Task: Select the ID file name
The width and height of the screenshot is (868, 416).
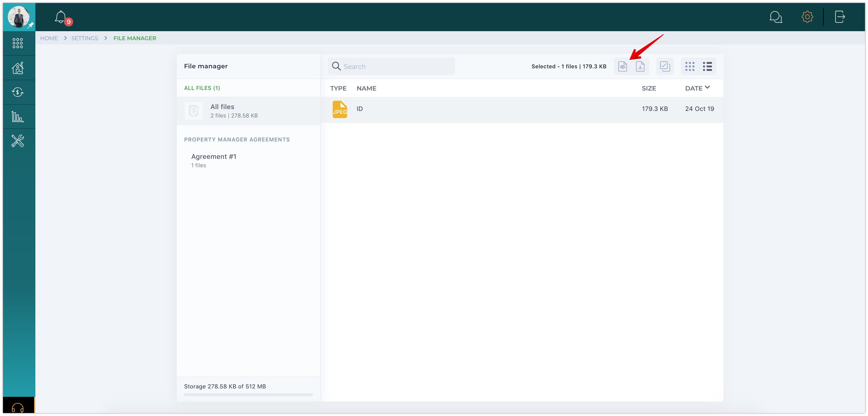Action: pyautogui.click(x=360, y=109)
